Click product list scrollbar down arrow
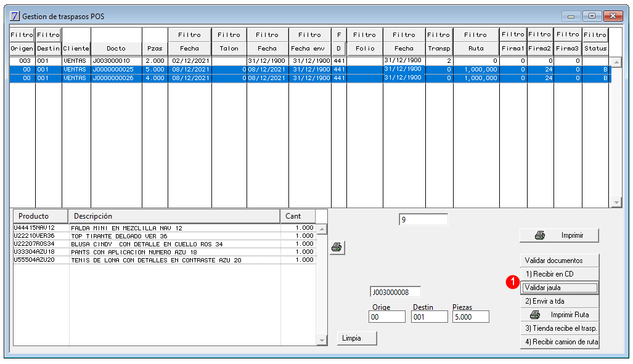 322,340
